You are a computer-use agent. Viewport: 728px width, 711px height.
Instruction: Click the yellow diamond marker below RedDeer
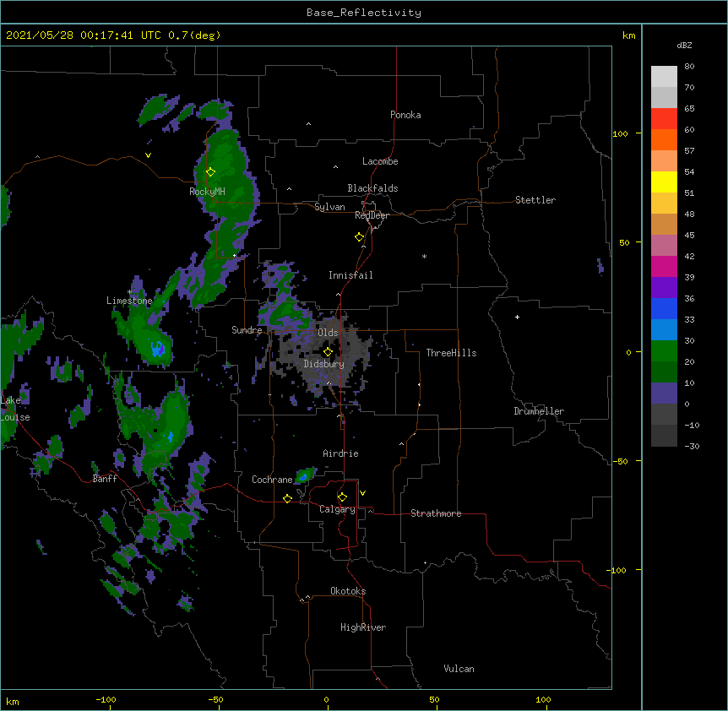point(360,237)
